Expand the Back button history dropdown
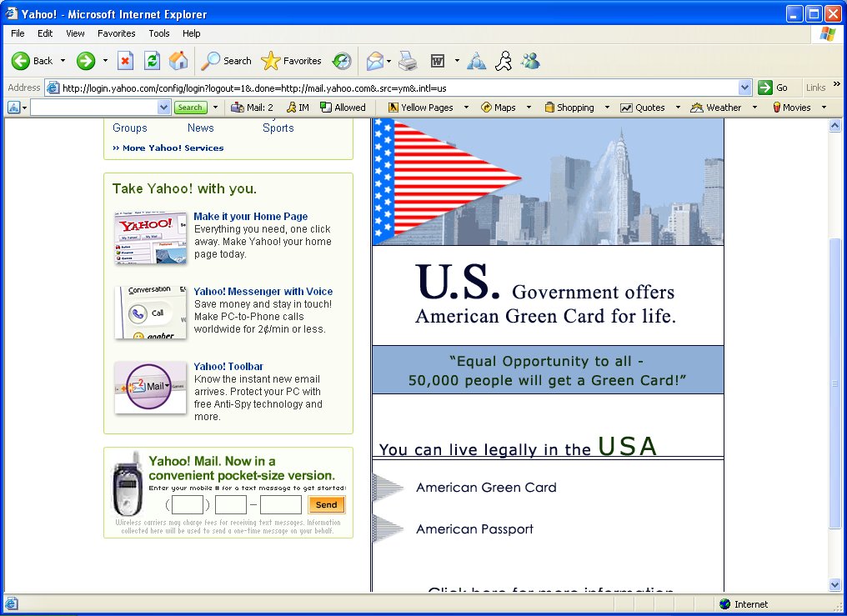Viewport: 847px width, 616px height. point(63,61)
